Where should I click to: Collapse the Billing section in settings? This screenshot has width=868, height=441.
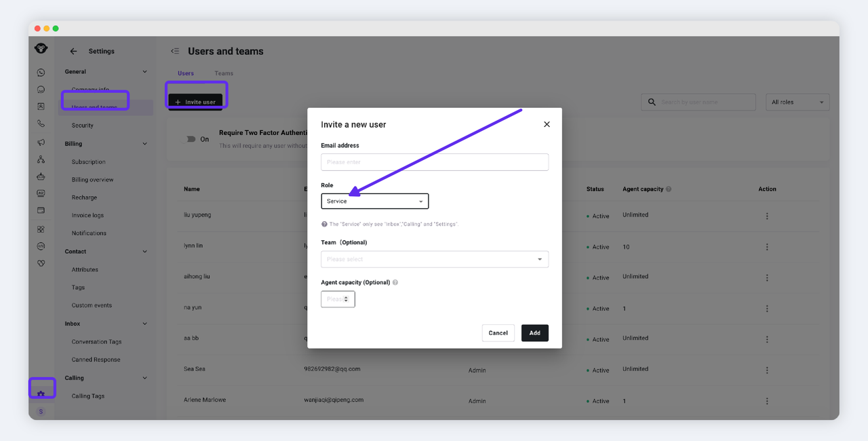[144, 144]
